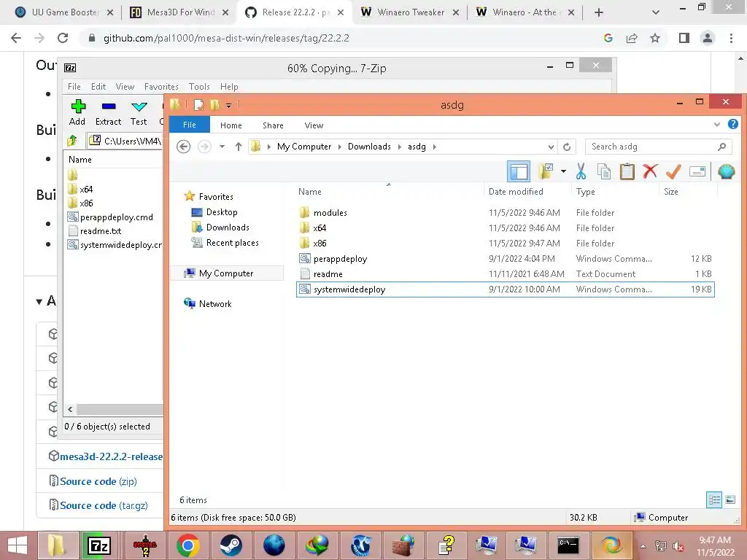Switch to the Winaero Tweaker browser tab

[410, 12]
